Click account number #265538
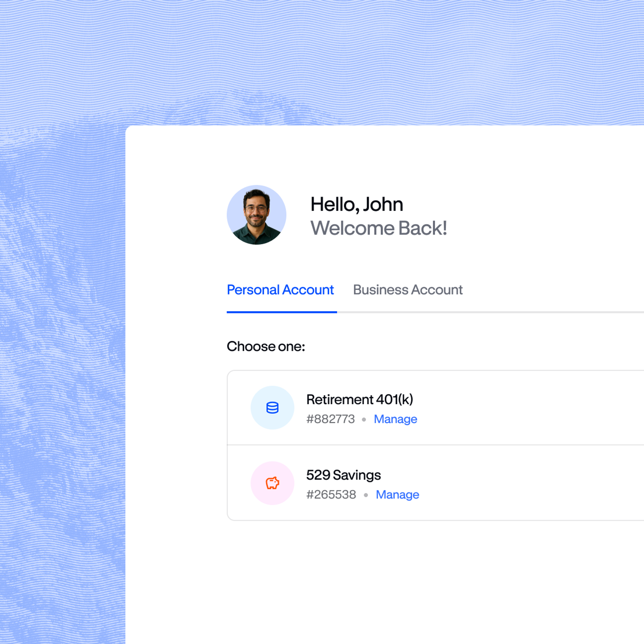 (x=331, y=494)
